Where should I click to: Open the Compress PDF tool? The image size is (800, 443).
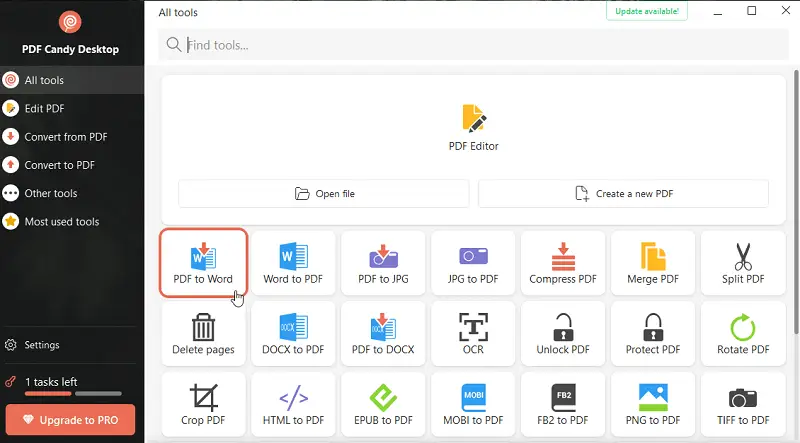(x=563, y=263)
